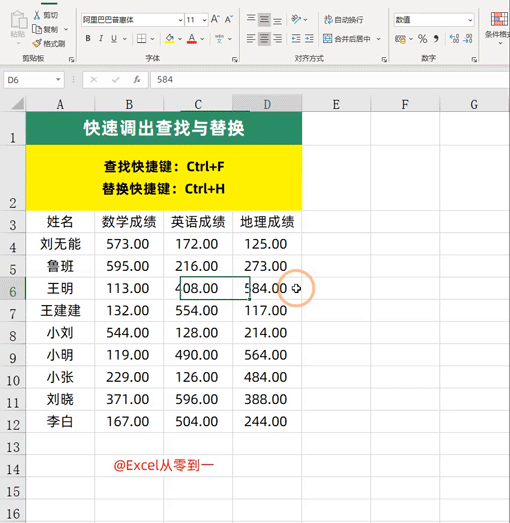Select column A header
The width and height of the screenshot is (510, 523).
60,104
